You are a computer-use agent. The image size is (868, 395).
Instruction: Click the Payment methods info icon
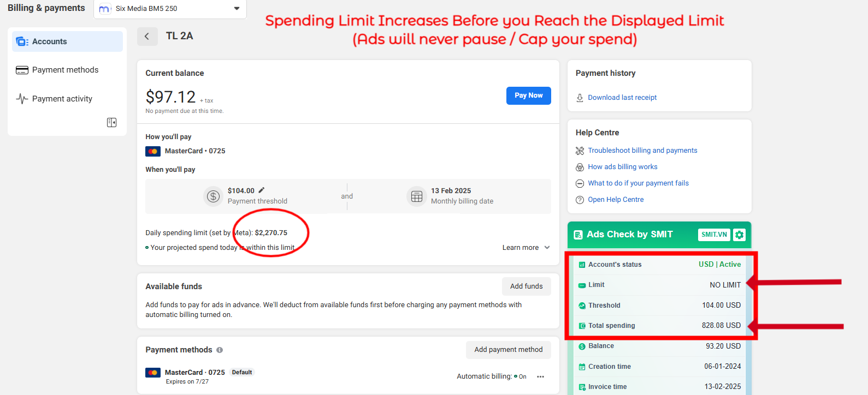[220, 350]
